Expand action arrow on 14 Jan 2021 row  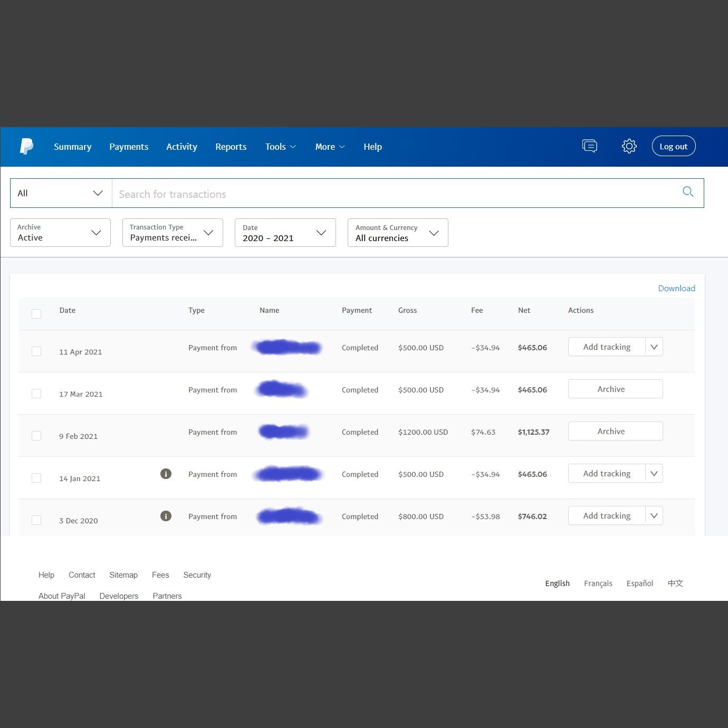(x=654, y=473)
